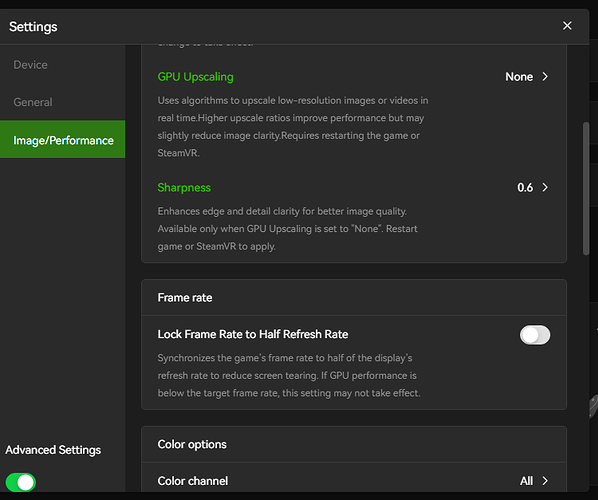Click the Settings window title
598x500 pixels.
pyautogui.click(x=33, y=27)
